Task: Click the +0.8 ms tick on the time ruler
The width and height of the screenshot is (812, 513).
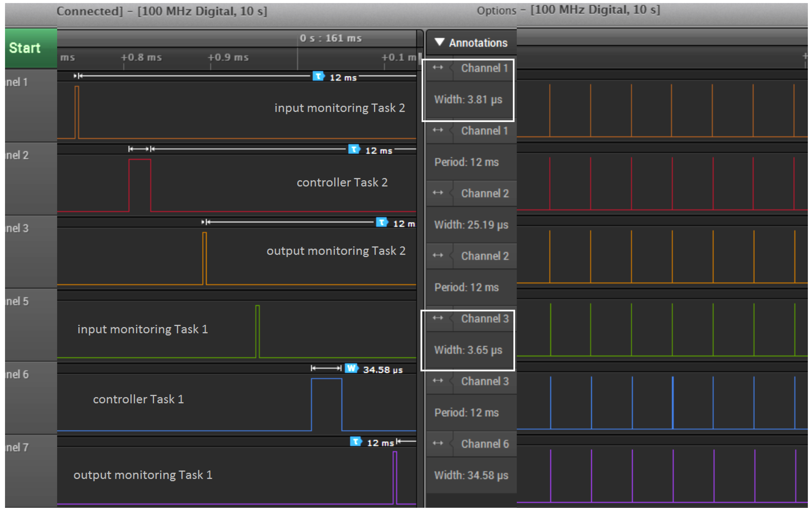Action: pyautogui.click(x=141, y=57)
